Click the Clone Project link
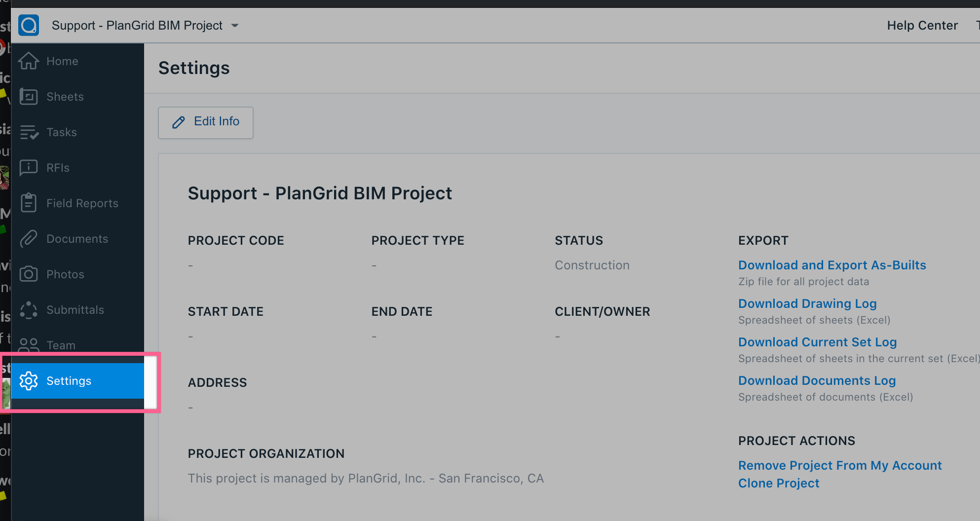The height and width of the screenshot is (521, 980). (779, 483)
